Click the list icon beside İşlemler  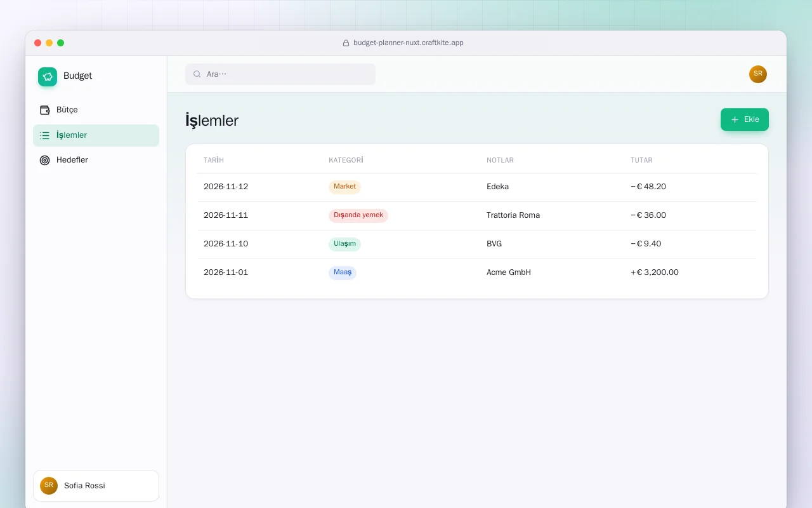click(44, 135)
